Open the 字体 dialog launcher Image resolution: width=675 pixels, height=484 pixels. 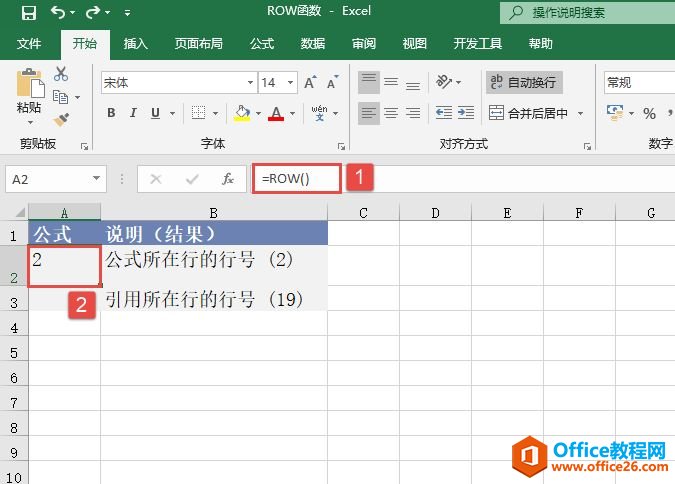341,147
